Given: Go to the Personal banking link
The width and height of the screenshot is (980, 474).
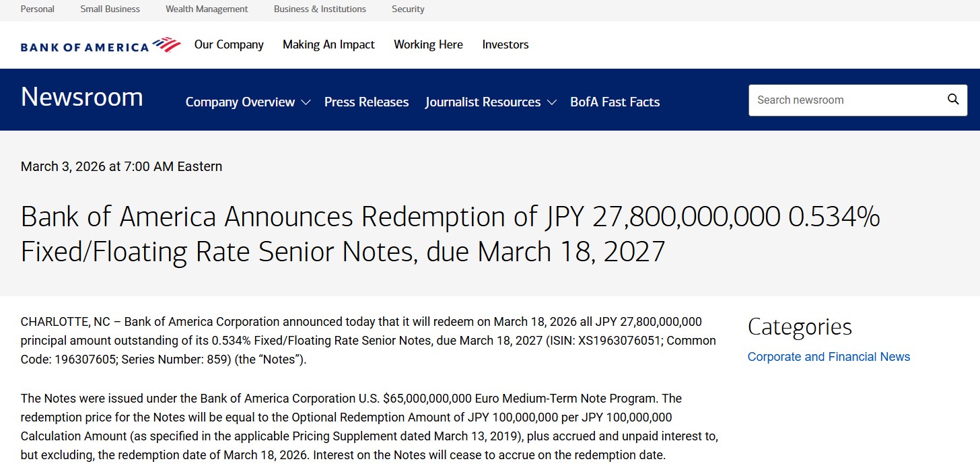Looking at the screenshot, I should pyautogui.click(x=38, y=9).
